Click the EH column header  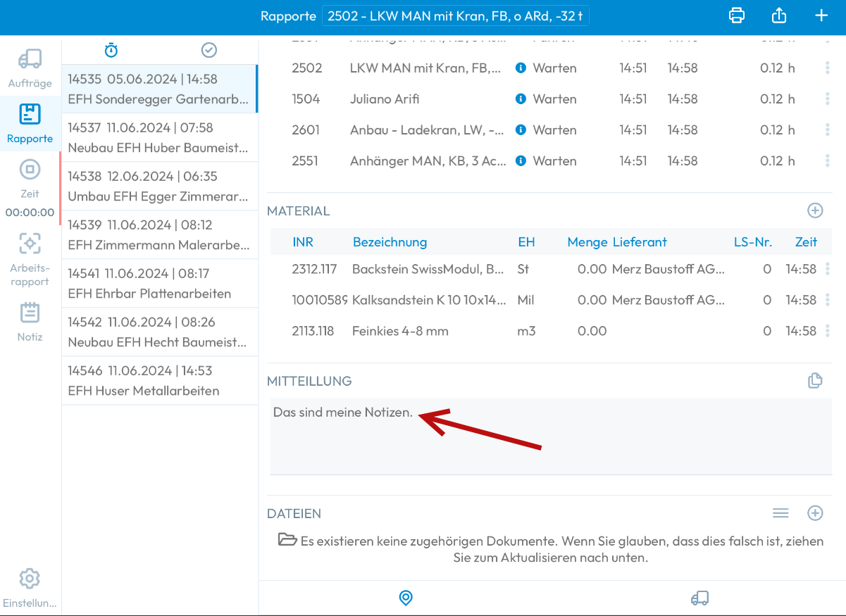point(526,242)
